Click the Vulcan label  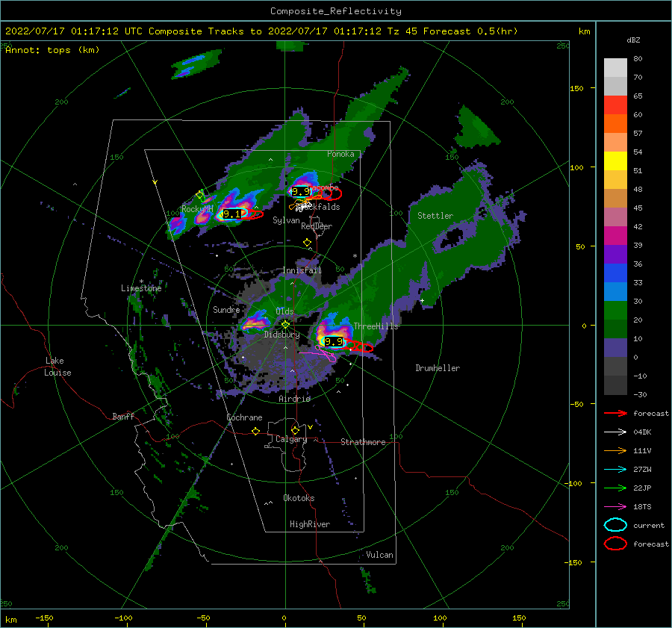380,555
